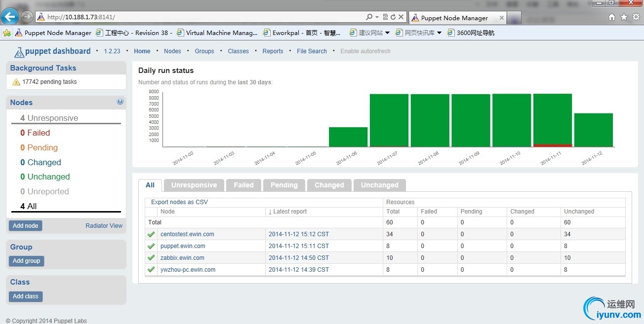This screenshot has width=644, height=324.
Task: Open the Nodes menu item
Action: tap(172, 51)
